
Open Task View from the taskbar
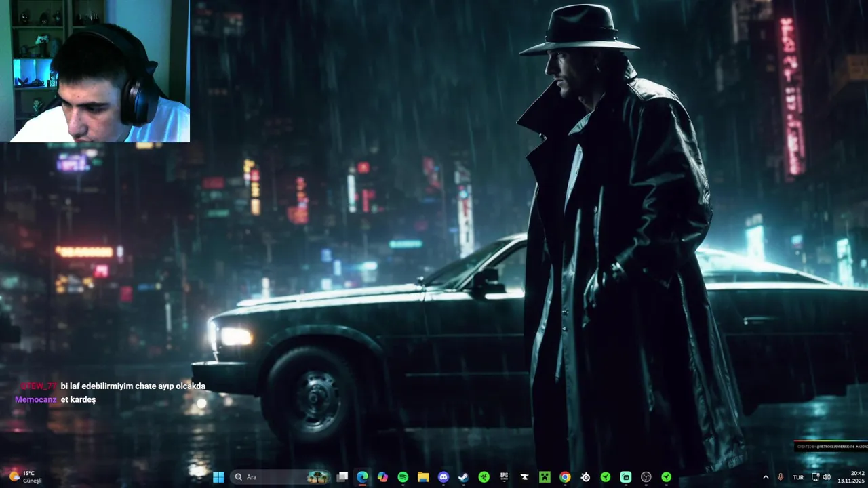coord(342,477)
